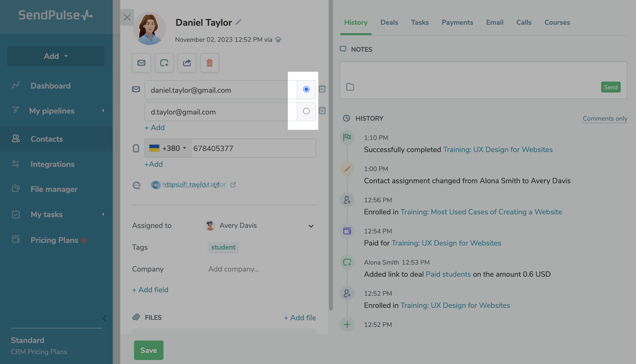Click the envelope send email icon button
The height and width of the screenshot is (364, 636).
(141, 63)
